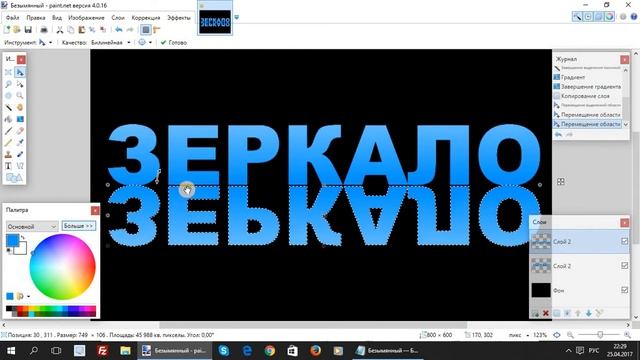Toggle visibility of highlighted Слой 2 layer

(624, 242)
